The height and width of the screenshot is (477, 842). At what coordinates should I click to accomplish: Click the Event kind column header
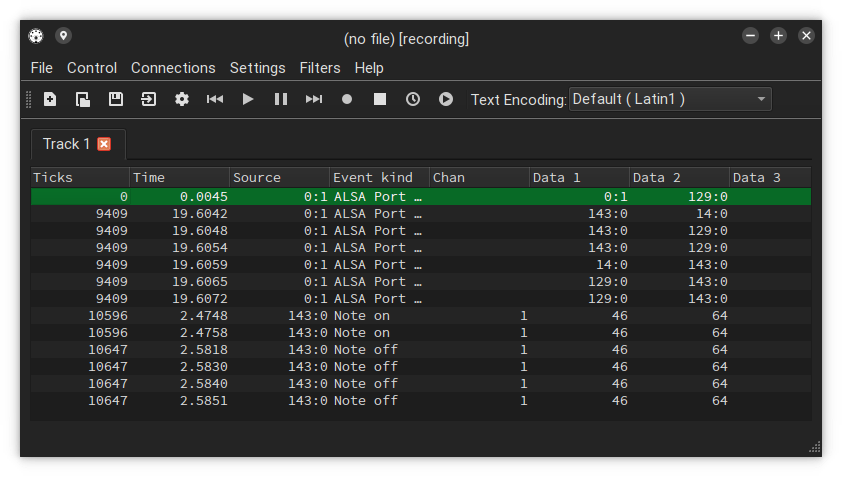tap(378, 178)
